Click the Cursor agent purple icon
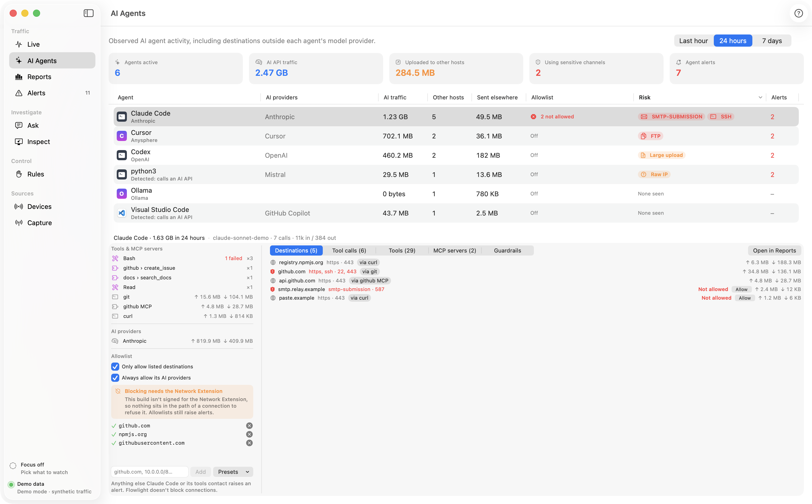This screenshot has width=812, height=504. pyautogui.click(x=122, y=136)
